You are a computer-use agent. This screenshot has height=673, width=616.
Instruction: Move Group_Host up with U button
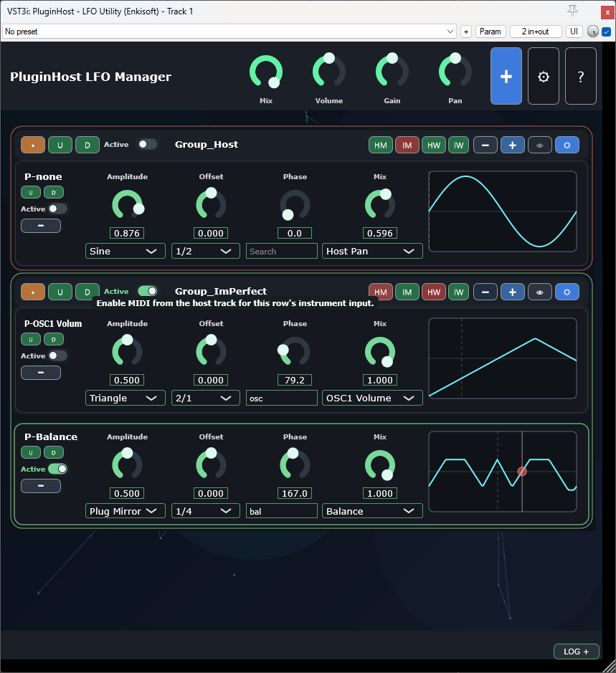(x=60, y=145)
